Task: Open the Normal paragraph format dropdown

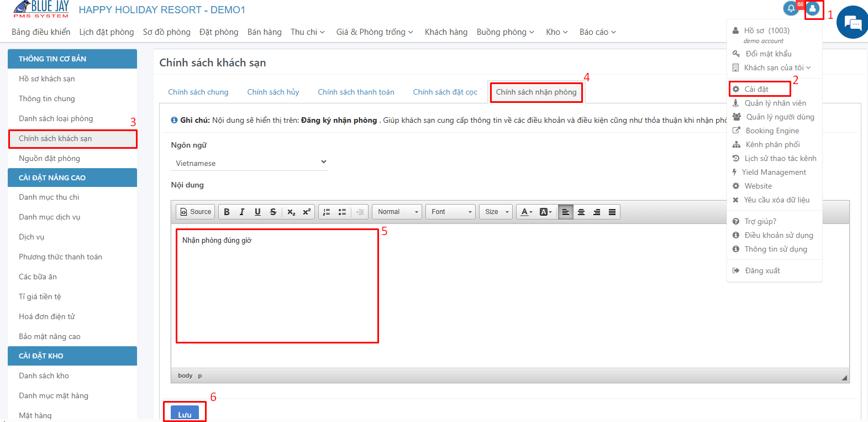Action: click(397, 212)
